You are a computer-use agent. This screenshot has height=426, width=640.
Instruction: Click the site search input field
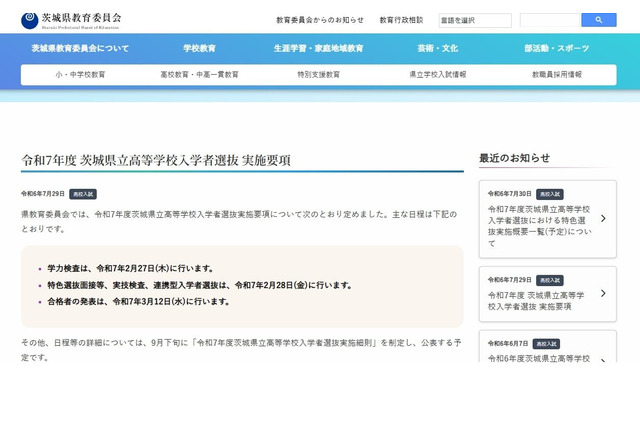click(x=550, y=20)
